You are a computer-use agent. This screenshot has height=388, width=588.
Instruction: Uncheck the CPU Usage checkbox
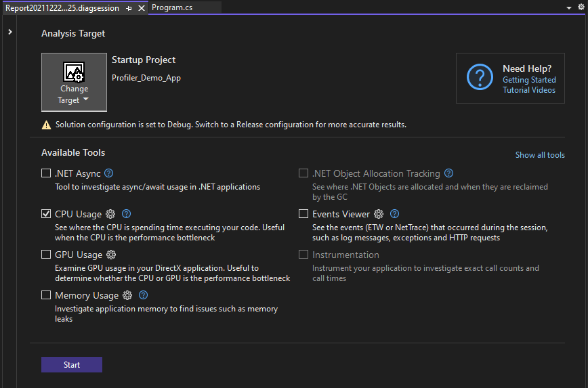pos(46,214)
